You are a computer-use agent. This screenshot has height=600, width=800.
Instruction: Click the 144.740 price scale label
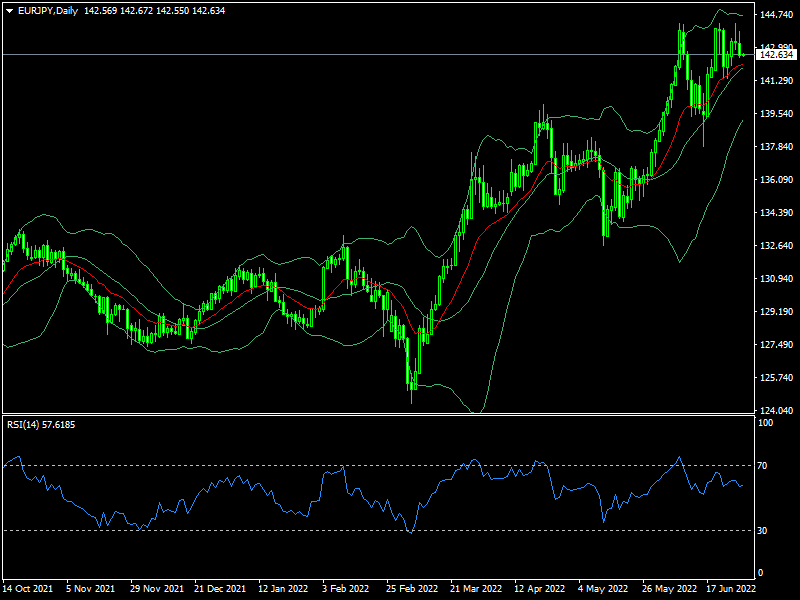pyautogui.click(x=776, y=15)
